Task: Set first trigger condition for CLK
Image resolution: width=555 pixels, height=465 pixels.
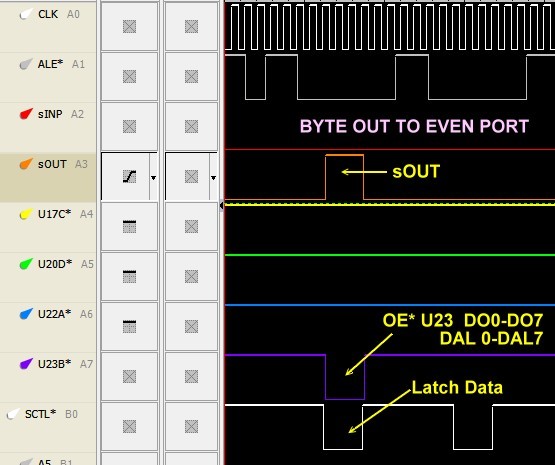Action: point(129,27)
